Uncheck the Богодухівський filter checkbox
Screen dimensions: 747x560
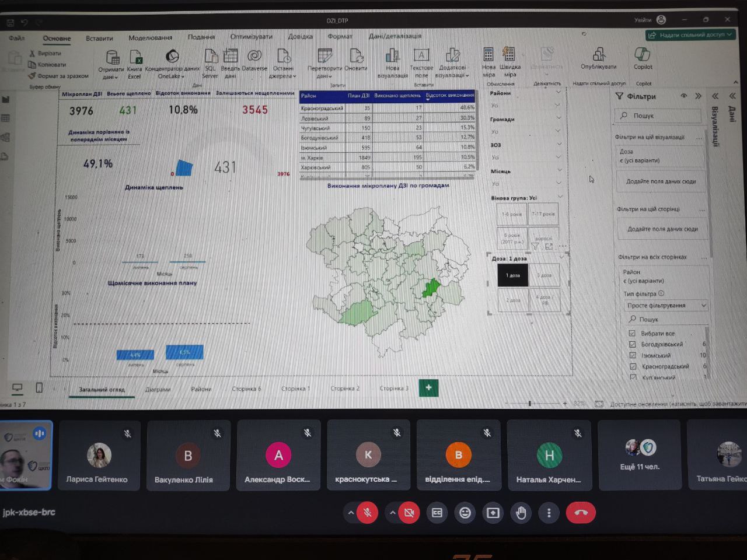[x=632, y=344]
